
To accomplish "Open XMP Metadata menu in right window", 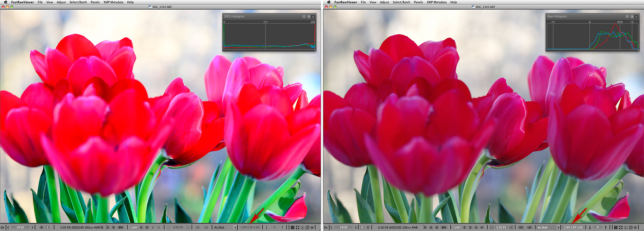I will (x=436, y=2).
